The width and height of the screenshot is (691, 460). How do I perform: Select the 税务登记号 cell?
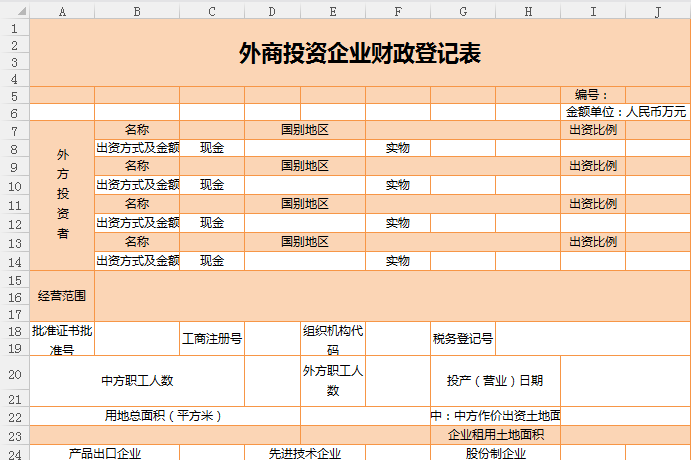pyautogui.click(x=463, y=338)
